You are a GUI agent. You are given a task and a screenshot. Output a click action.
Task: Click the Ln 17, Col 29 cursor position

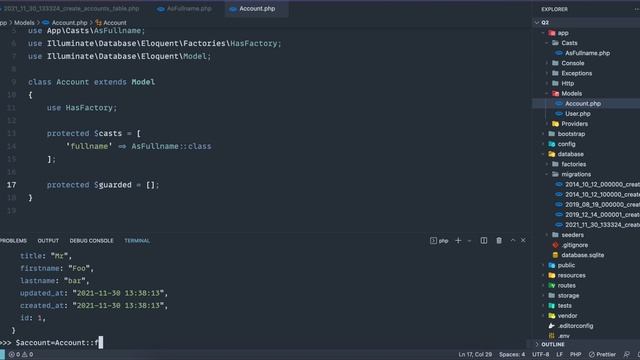click(475, 355)
